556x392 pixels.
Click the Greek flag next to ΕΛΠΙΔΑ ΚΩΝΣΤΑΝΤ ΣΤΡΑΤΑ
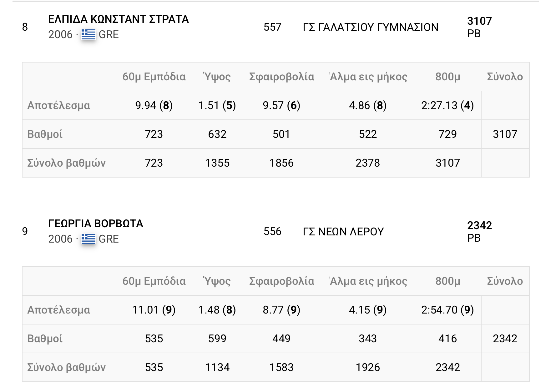[x=88, y=34]
